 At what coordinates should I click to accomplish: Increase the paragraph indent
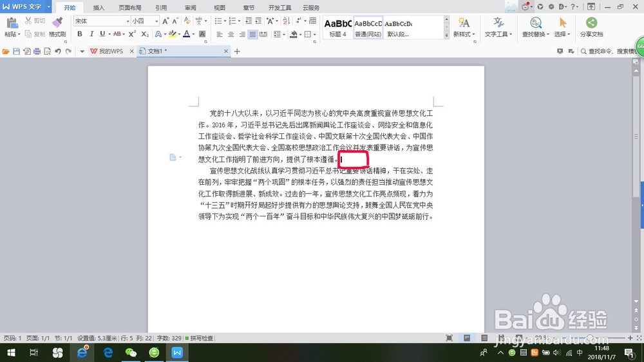click(x=258, y=21)
